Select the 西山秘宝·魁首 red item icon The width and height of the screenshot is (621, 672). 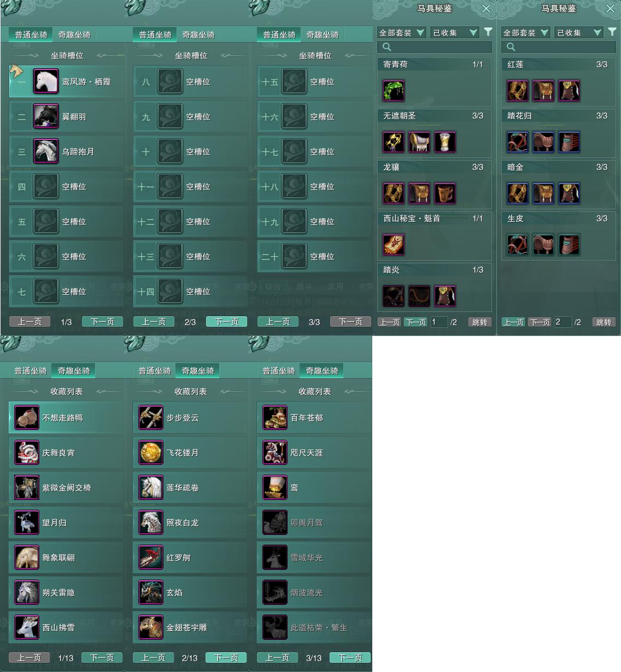[394, 245]
